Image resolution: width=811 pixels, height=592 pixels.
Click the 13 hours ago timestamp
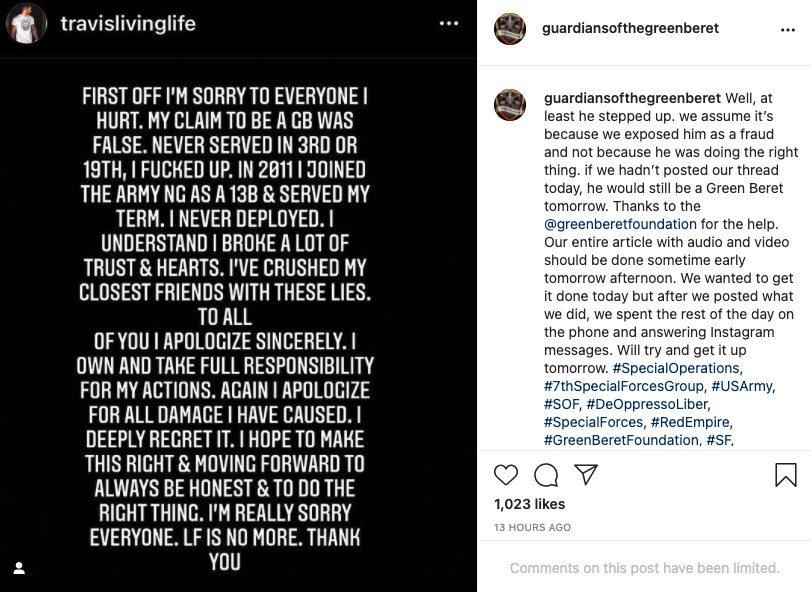[x=532, y=527]
